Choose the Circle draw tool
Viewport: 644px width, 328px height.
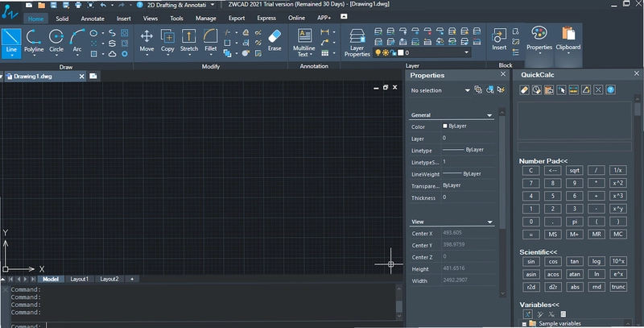56,43
